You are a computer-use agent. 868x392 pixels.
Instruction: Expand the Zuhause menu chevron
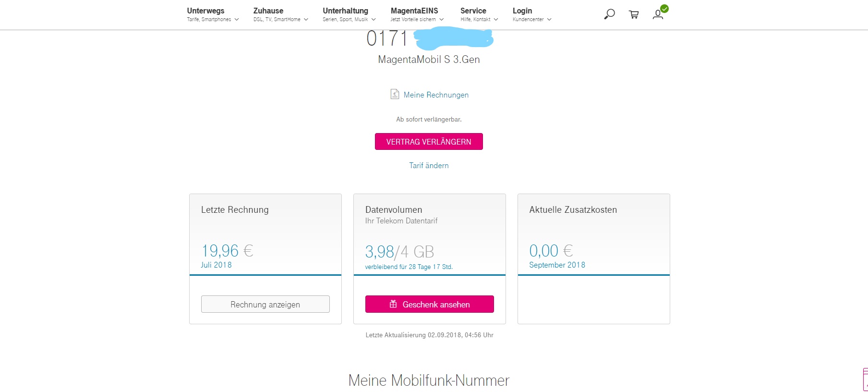click(x=306, y=20)
